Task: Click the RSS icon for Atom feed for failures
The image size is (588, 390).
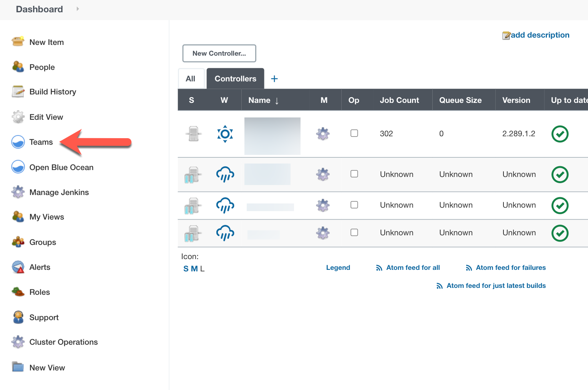Action: point(469,268)
